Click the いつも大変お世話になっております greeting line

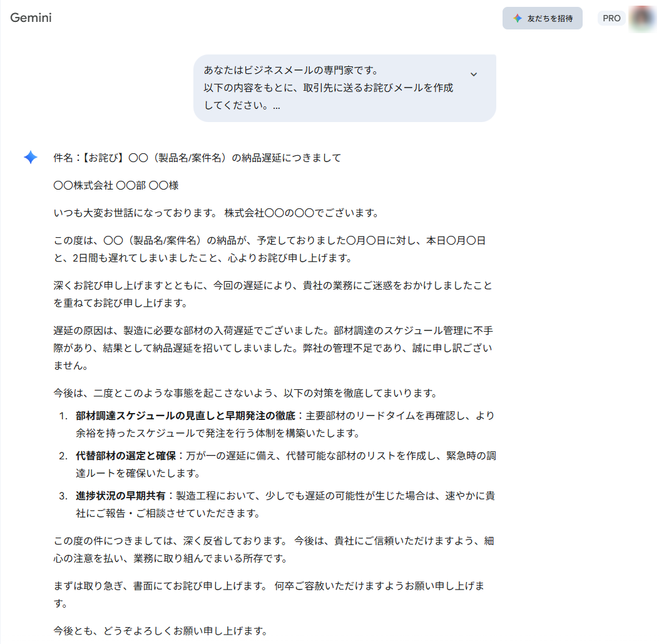(216, 213)
